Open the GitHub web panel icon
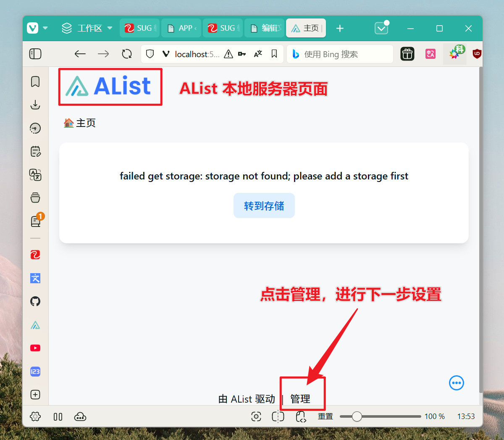Screen dimensions: 504x440 coord(35,301)
